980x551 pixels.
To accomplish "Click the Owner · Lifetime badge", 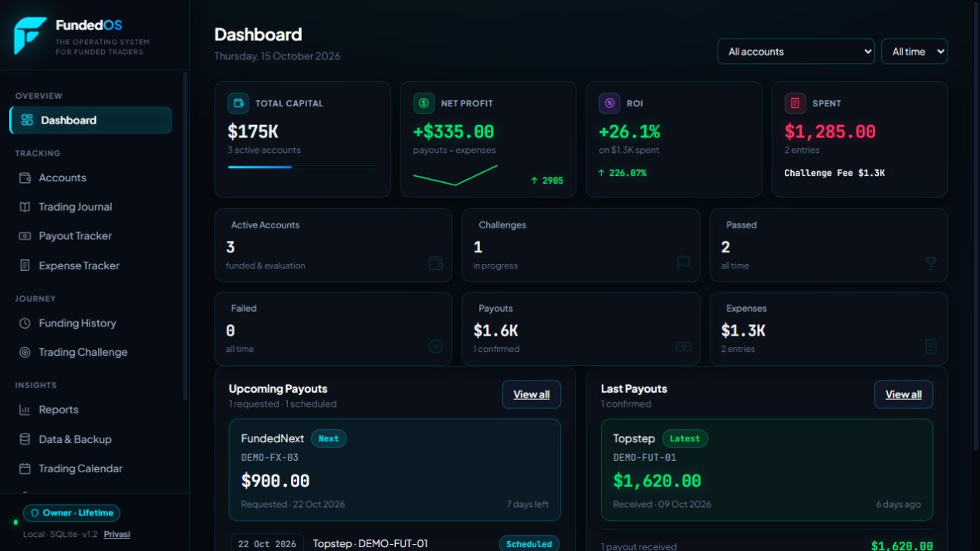I will coord(72,513).
